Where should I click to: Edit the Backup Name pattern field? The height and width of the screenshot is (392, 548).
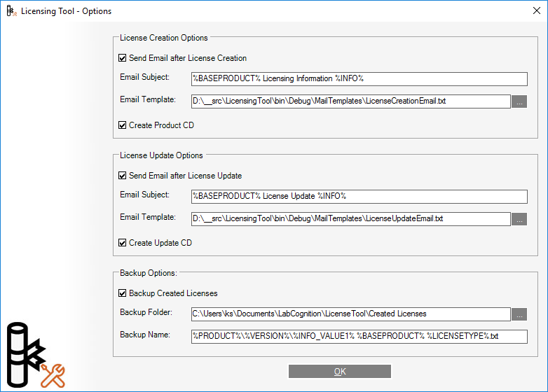tap(359, 337)
